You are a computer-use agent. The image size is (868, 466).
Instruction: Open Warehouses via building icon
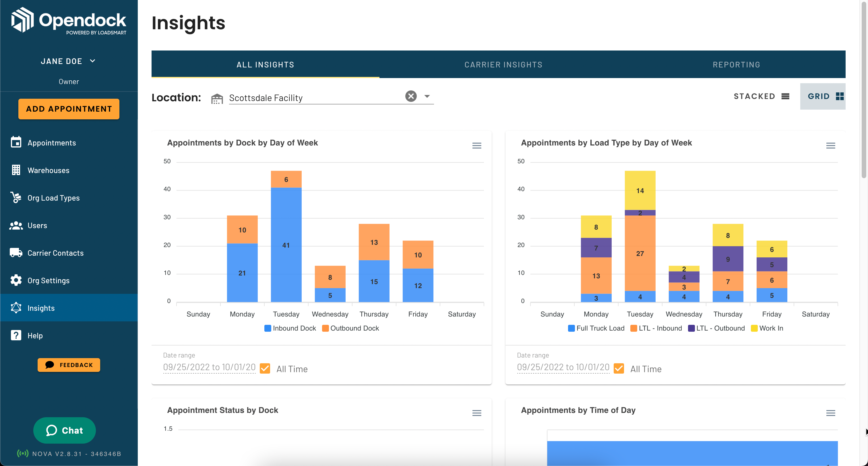pos(16,170)
